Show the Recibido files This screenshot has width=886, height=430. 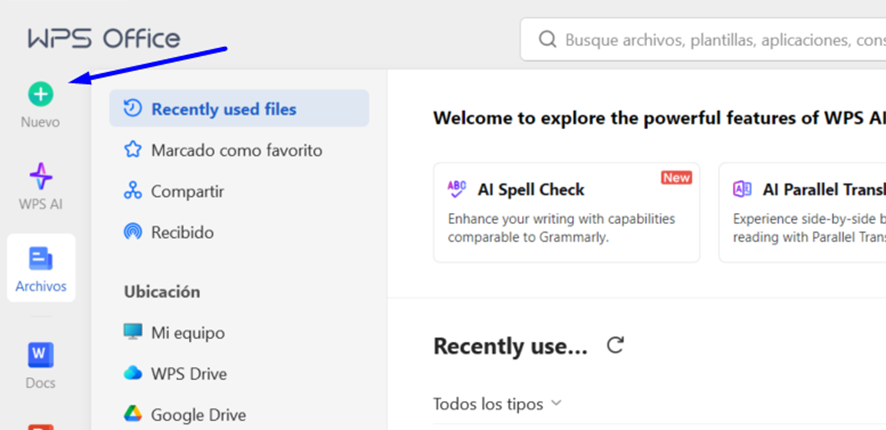182,232
